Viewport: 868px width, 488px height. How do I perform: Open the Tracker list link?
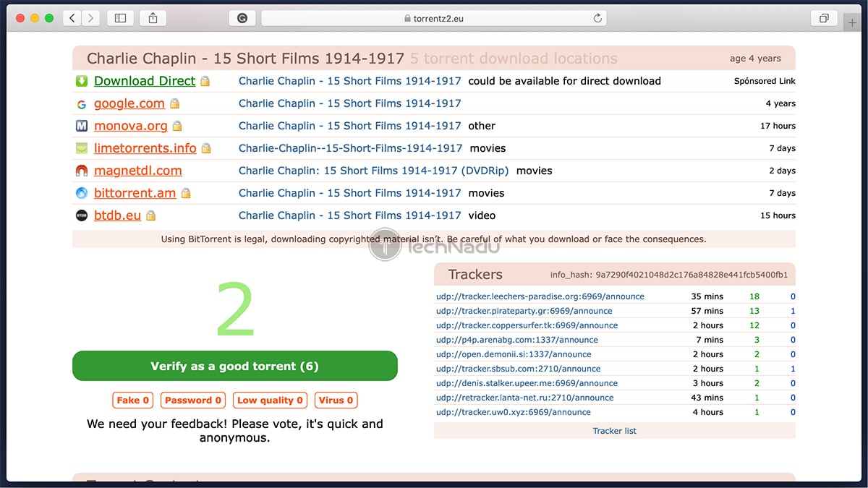pyautogui.click(x=614, y=431)
